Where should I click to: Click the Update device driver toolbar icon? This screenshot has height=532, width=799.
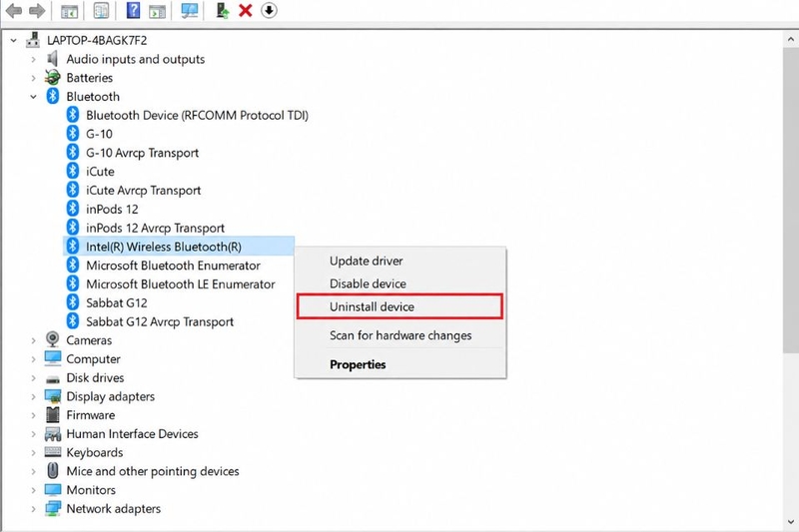point(222,11)
